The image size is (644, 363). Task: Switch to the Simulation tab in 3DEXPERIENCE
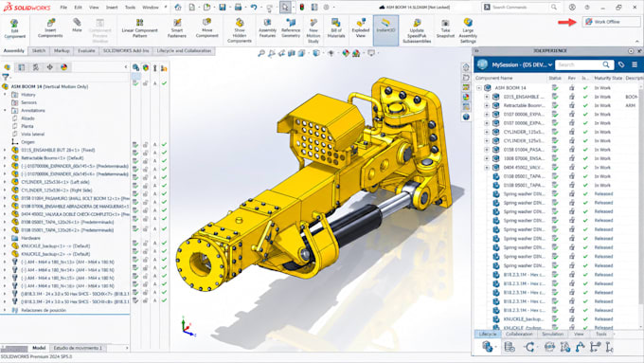pos(552,335)
